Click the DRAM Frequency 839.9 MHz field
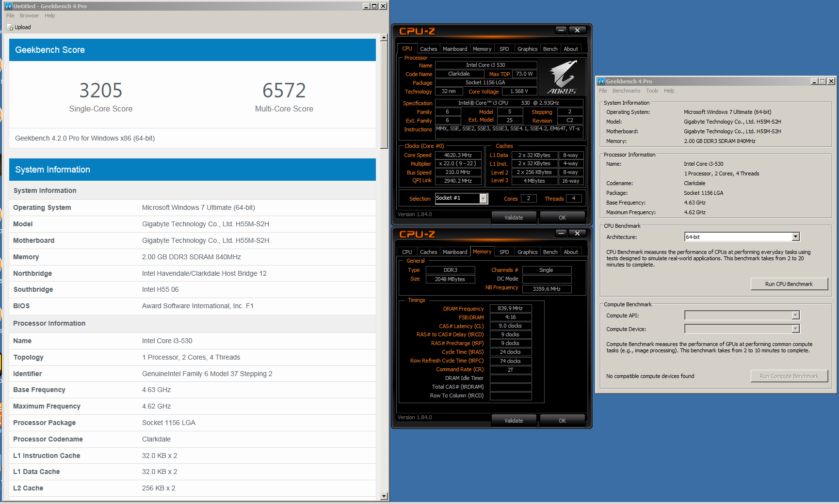 (511, 308)
